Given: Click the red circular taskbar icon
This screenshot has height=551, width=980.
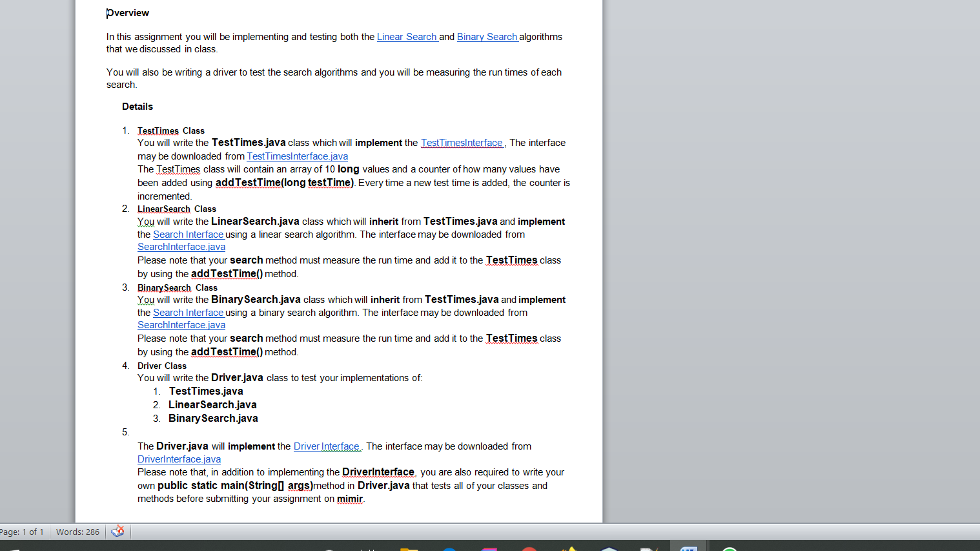Looking at the screenshot, I should (528, 548).
